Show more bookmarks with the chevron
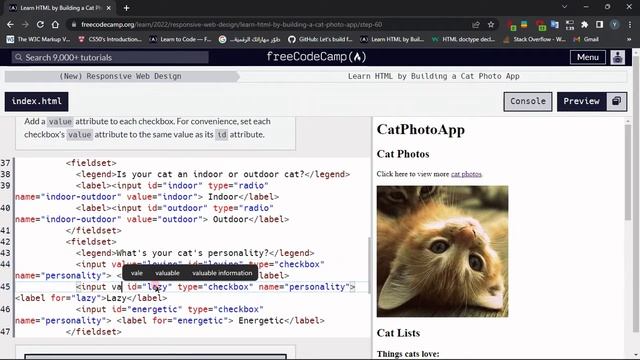The height and width of the screenshot is (360, 640). tap(629, 39)
